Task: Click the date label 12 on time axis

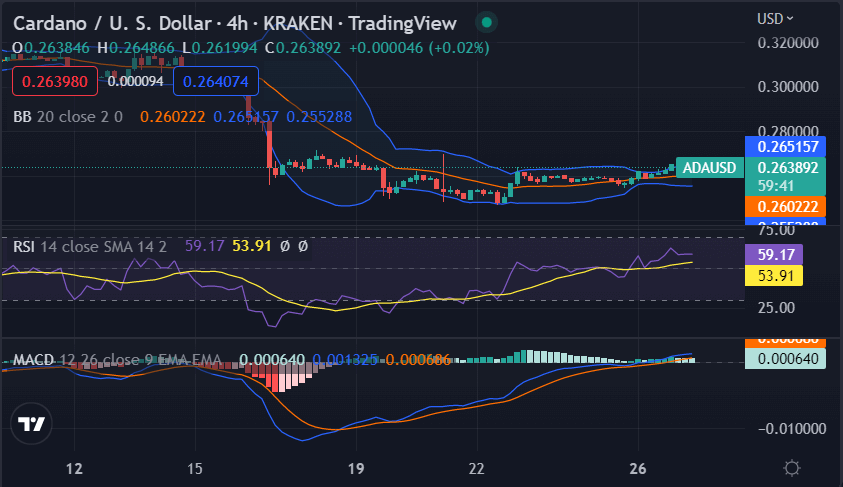Action: coord(74,469)
